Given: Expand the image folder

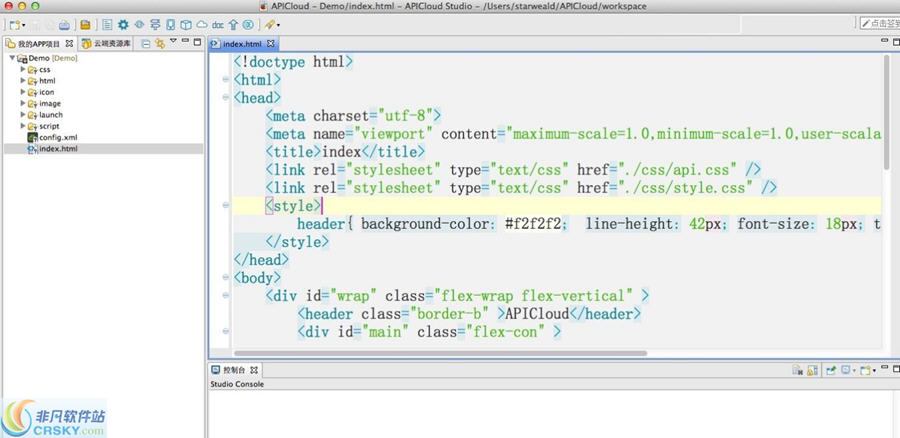Looking at the screenshot, I should pos(23,103).
